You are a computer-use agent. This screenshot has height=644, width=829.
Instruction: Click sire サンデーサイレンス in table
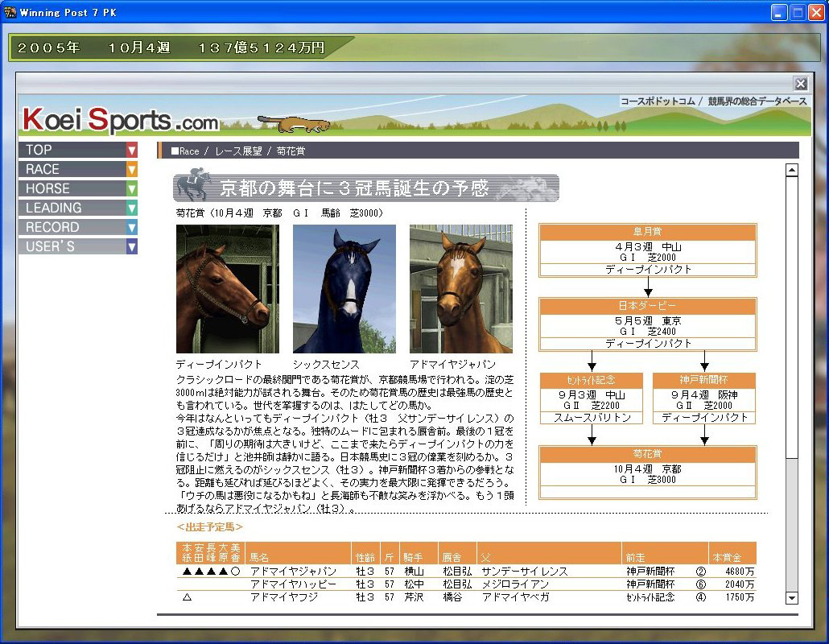(x=525, y=572)
